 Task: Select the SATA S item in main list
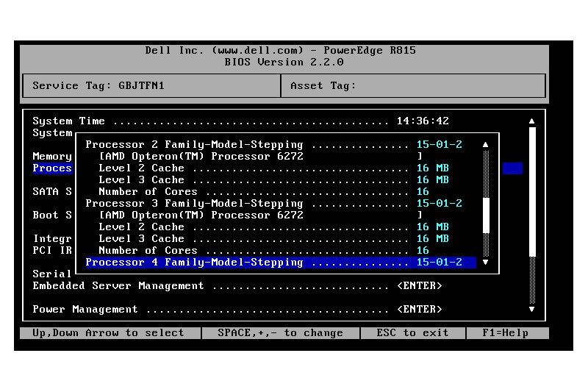(x=51, y=191)
